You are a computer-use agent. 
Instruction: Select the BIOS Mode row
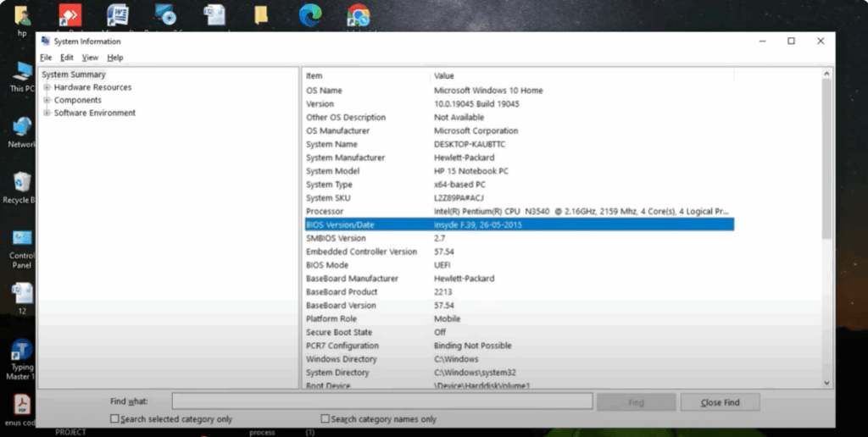point(520,265)
